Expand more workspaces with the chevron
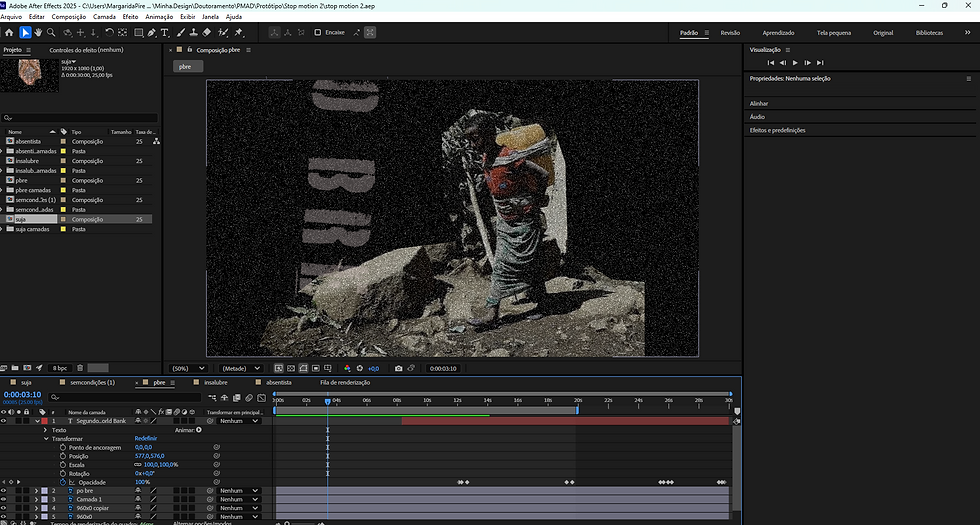Image resolution: width=980 pixels, height=525 pixels. (968, 32)
